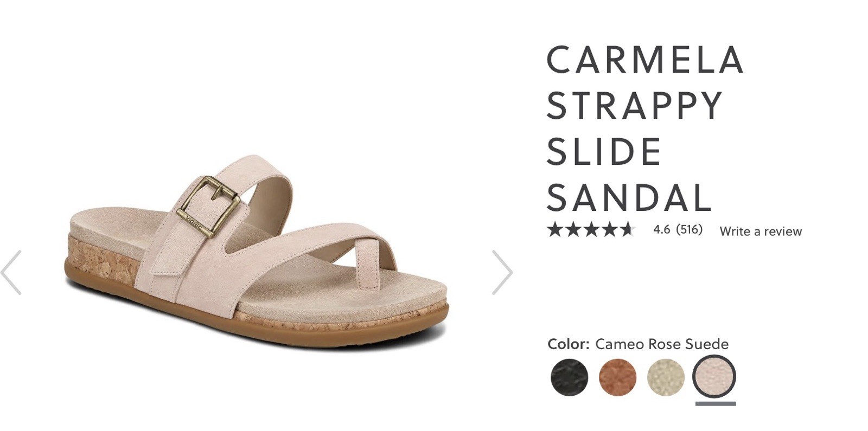Click the first rating star

pyautogui.click(x=555, y=230)
